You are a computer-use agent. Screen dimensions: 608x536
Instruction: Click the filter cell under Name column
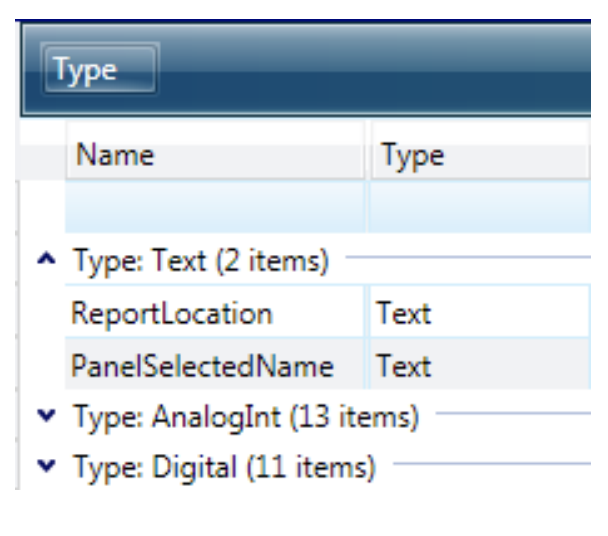click(216, 207)
